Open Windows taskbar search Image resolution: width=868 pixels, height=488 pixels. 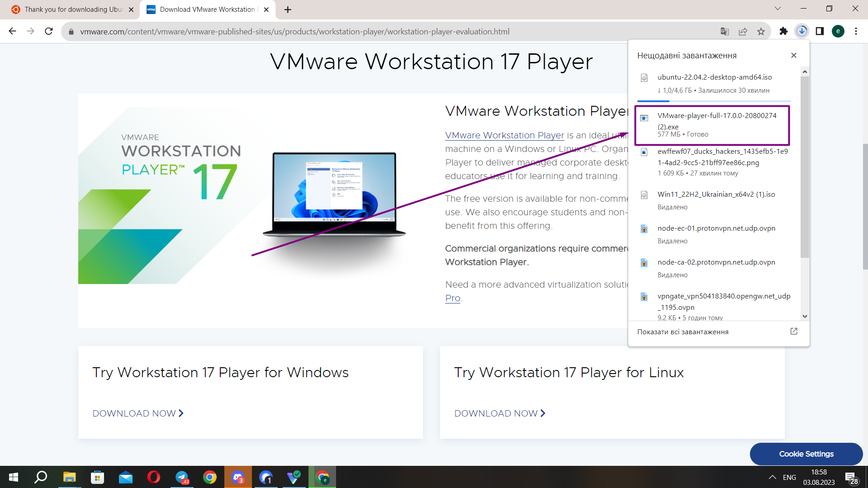(x=41, y=477)
